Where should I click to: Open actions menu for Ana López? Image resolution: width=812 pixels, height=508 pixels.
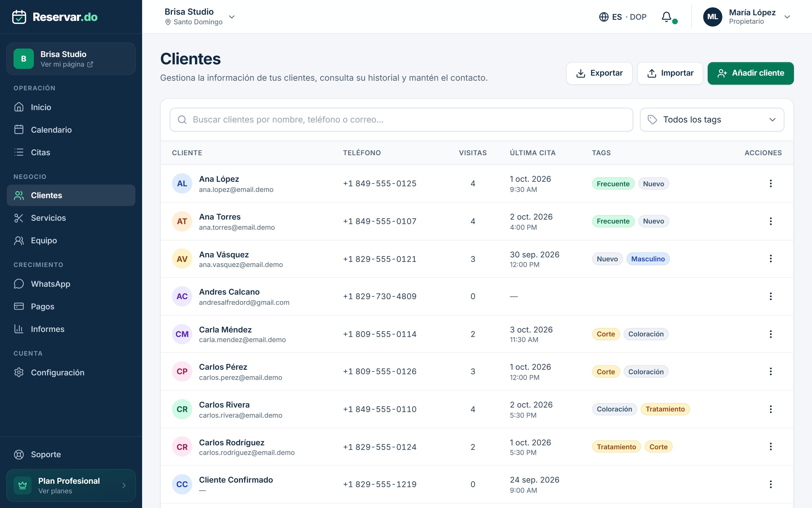coord(770,183)
